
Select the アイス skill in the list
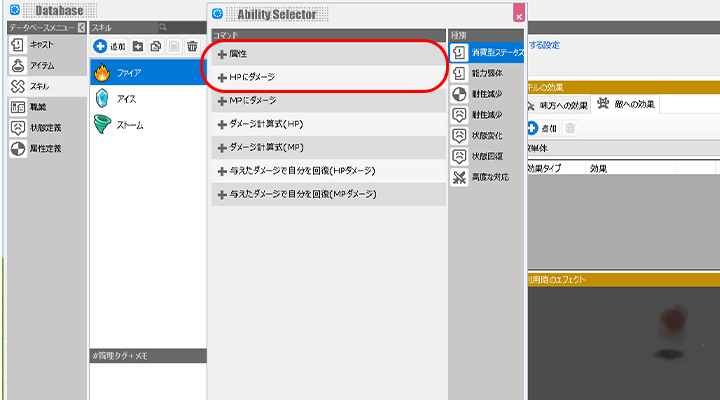[x=129, y=99]
